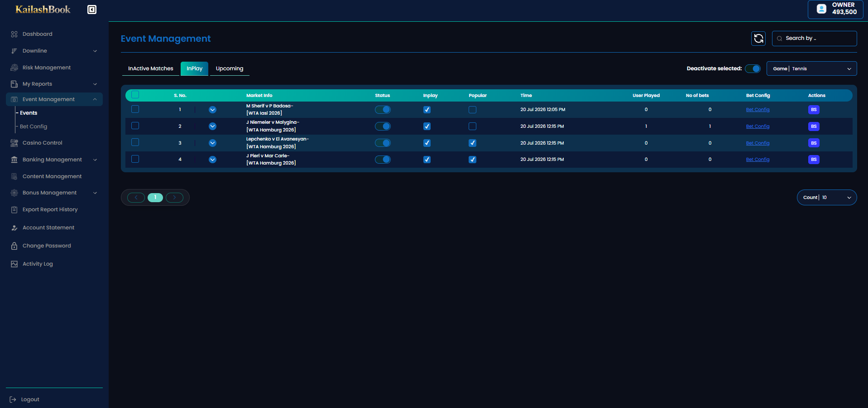
Task: Open the OWNER profile avatar icon
Action: (x=821, y=9)
